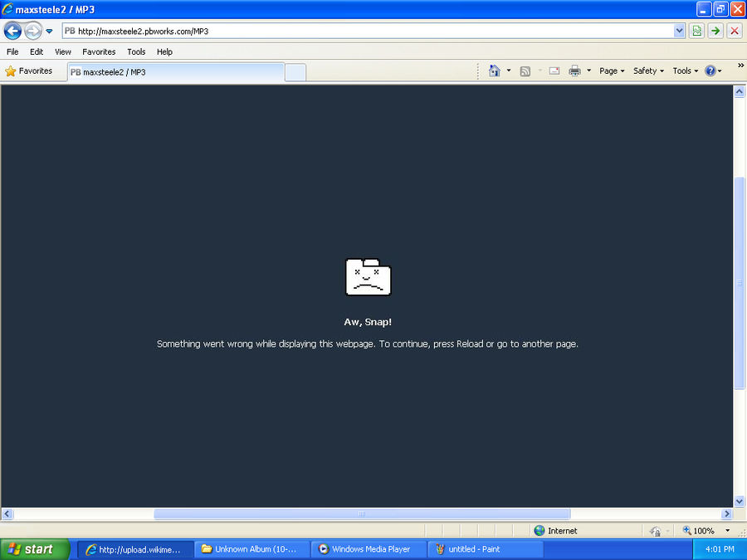
Task: Open the View menu
Action: click(62, 52)
